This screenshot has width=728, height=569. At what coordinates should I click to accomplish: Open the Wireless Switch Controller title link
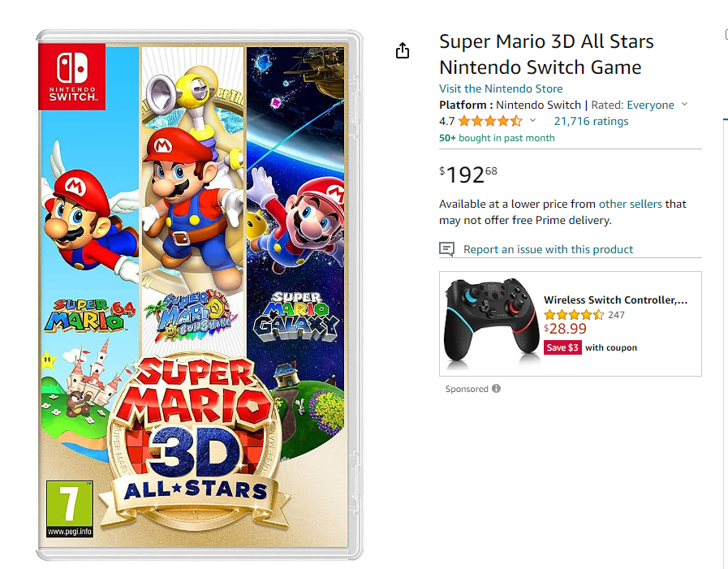click(x=615, y=300)
